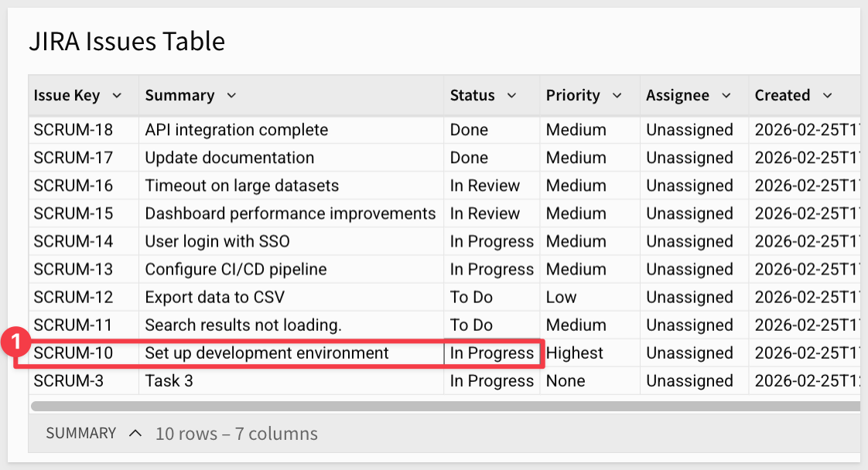Open the Created column dropdown arrow

(x=827, y=96)
